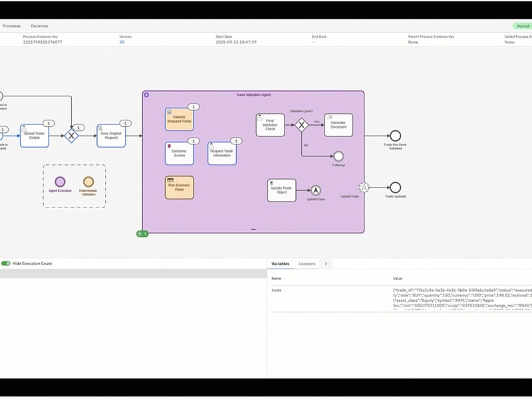This screenshot has height=399, width=532.
Task: Click the Update Trade Object task
Action: pyautogui.click(x=281, y=190)
